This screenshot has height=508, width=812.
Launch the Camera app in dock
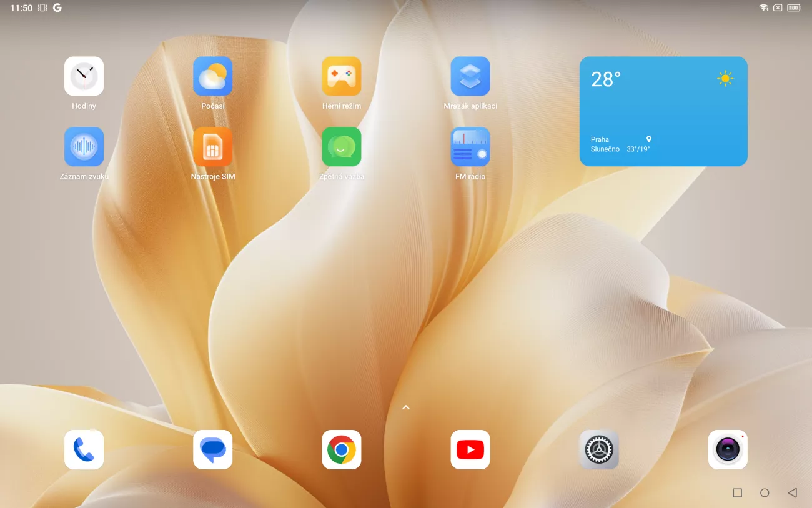point(727,449)
